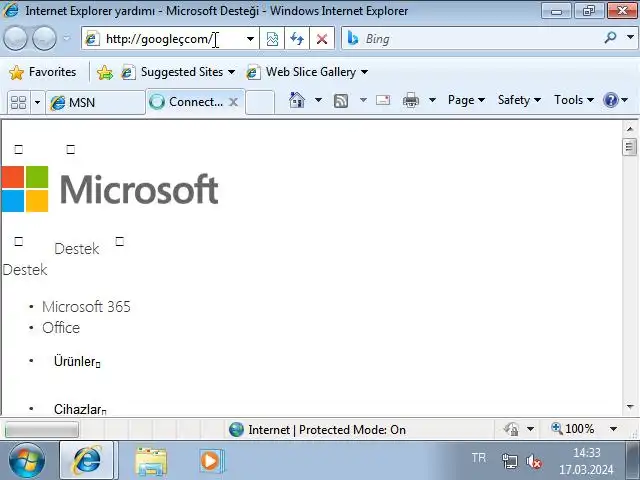Click Protected Mode: On status text

(x=352, y=430)
